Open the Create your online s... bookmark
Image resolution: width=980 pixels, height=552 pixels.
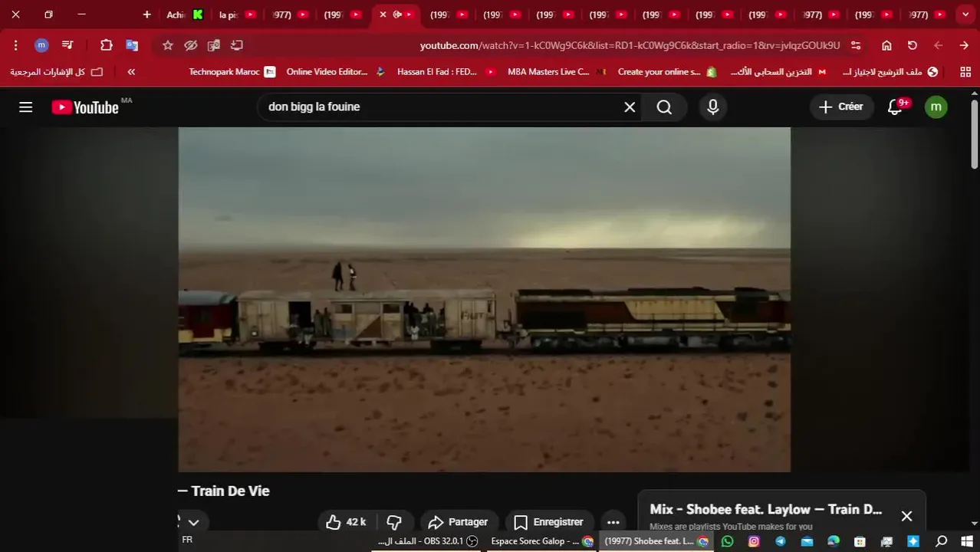[x=667, y=72]
